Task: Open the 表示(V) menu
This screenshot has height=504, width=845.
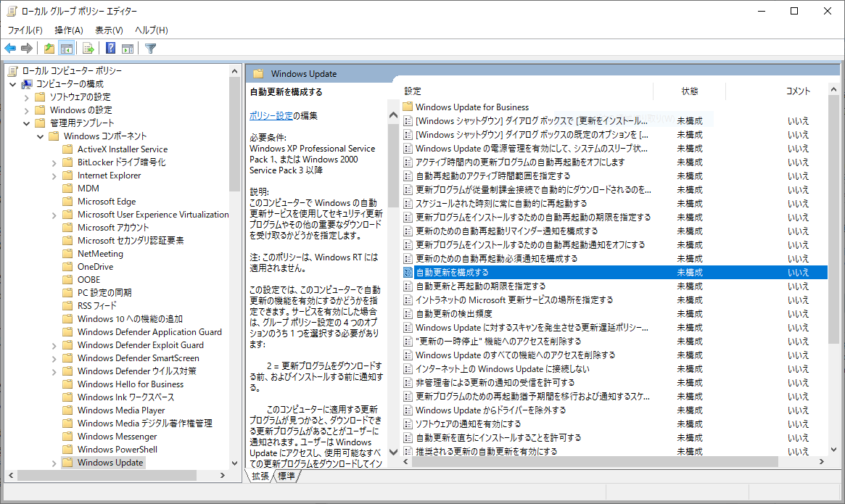Action: [x=109, y=30]
